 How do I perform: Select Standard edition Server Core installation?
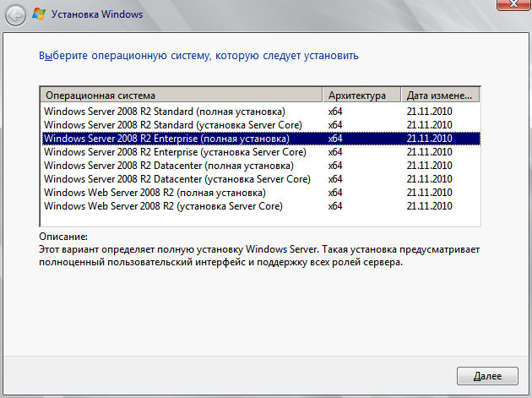261,125
